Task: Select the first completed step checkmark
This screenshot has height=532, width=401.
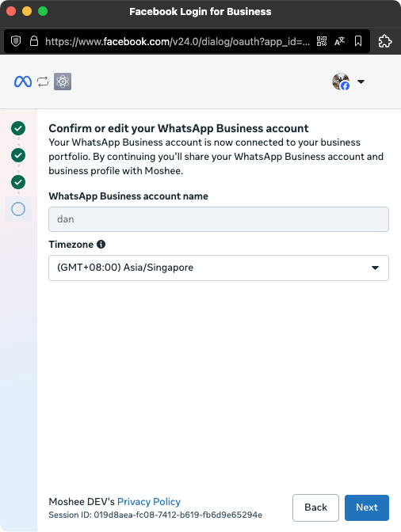Action: (x=18, y=128)
